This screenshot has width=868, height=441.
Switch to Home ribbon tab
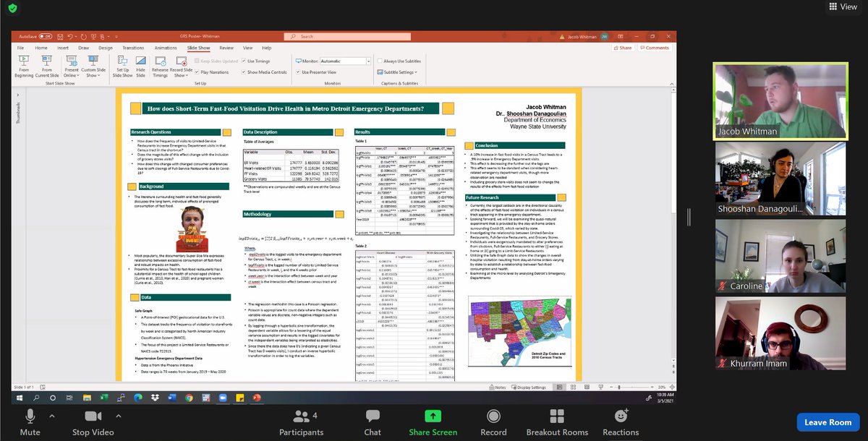click(x=41, y=48)
